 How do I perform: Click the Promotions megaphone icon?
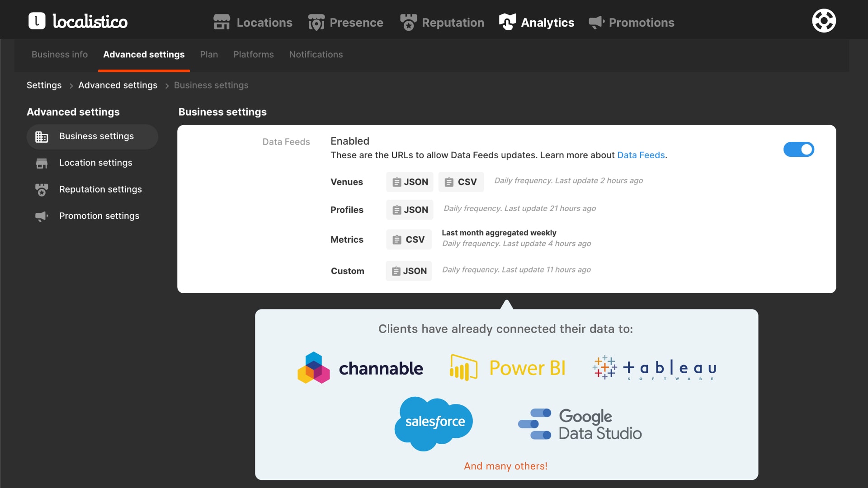pyautogui.click(x=596, y=22)
